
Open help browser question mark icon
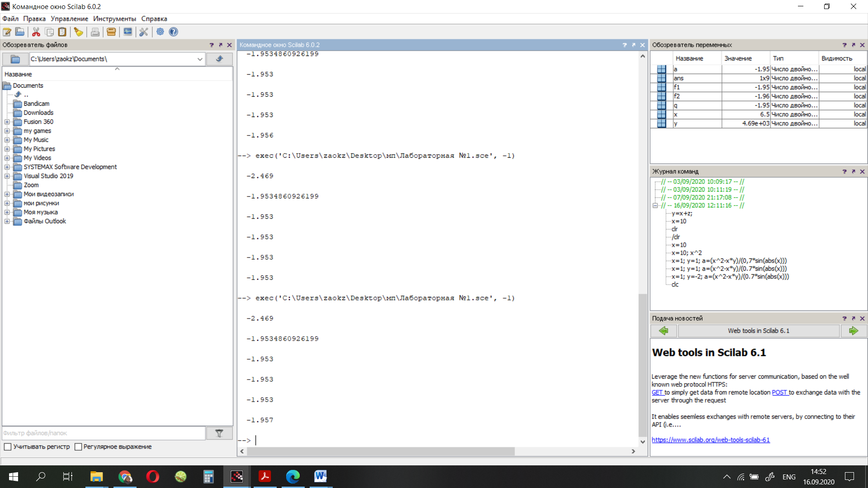point(174,32)
